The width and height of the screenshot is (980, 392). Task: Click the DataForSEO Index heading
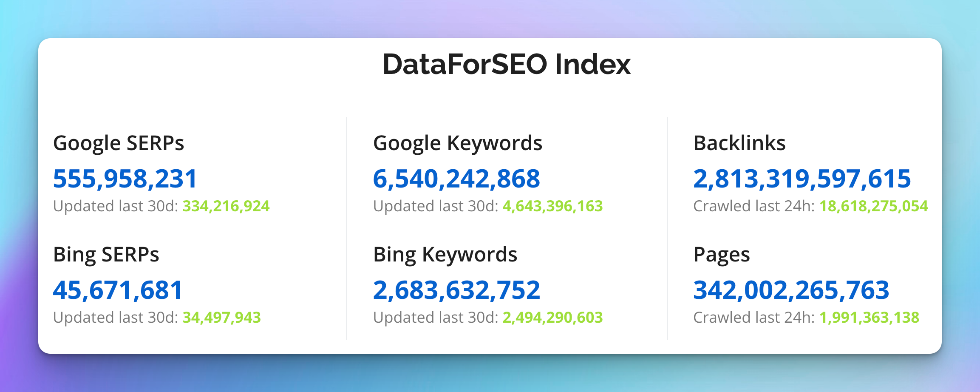coord(507,65)
